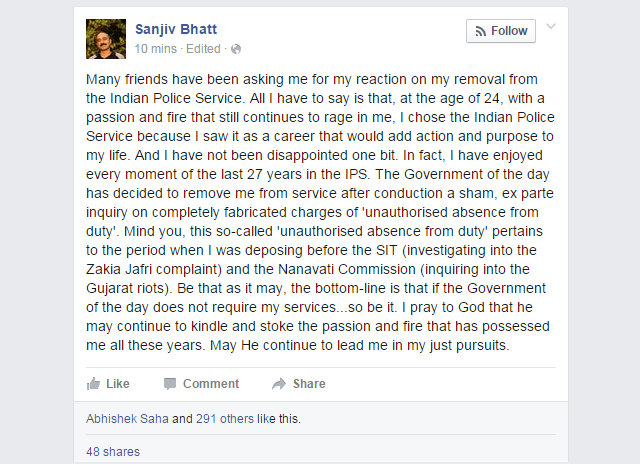640x464 pixels.
Task: Open the Sanjiv Bhatt name link
Action: click(176, 29)
